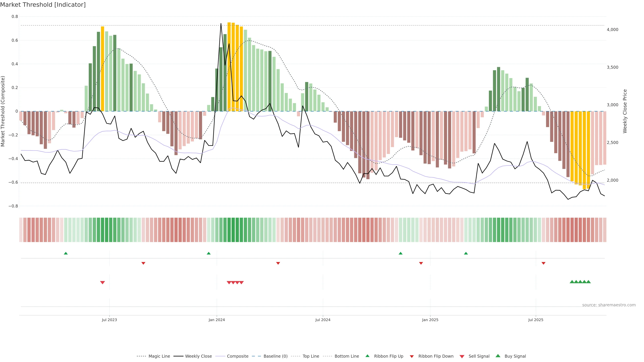
Task: Hide the Top Line legend entry
Action: [x=311, y=356]
